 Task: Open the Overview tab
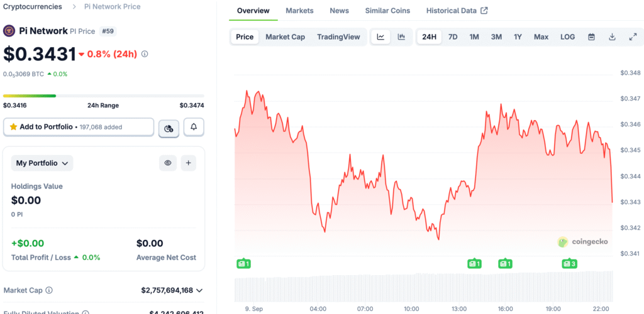coord(253,11)
